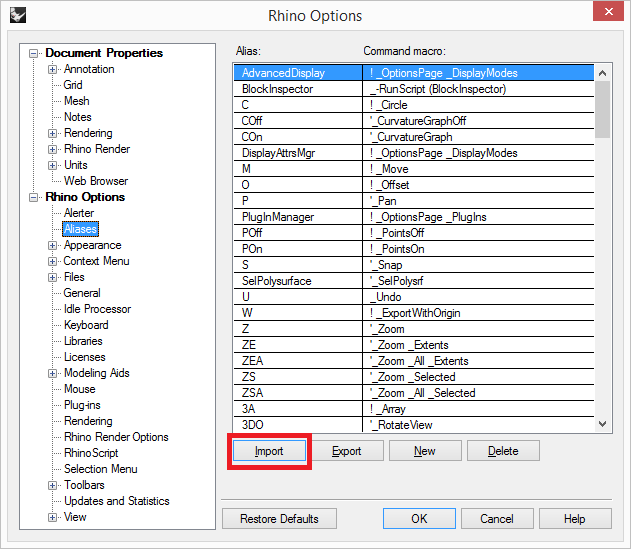Viewport: 631px width, 549px height.
Task: Create a New alias
Action: coord(425,451)
